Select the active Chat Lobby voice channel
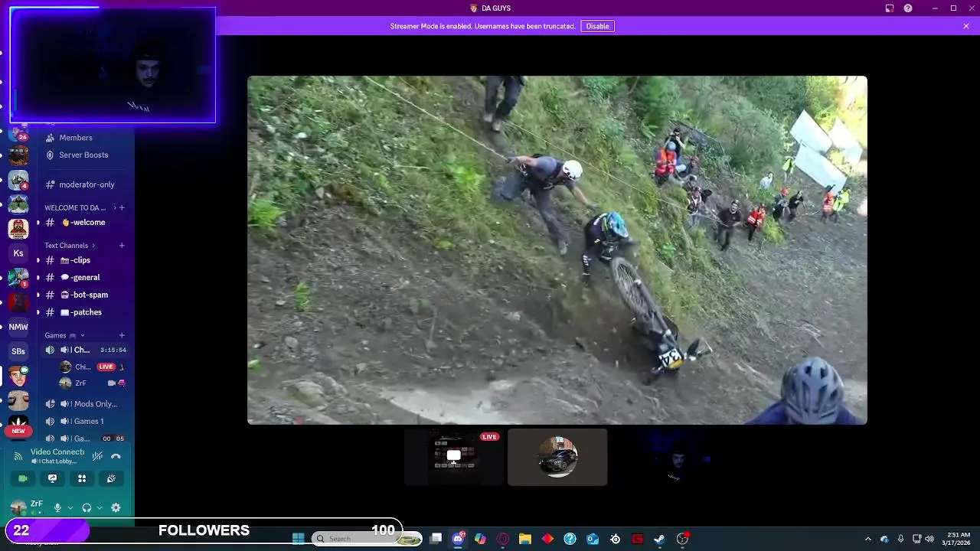Screen dimensions: 980x551 86,350
